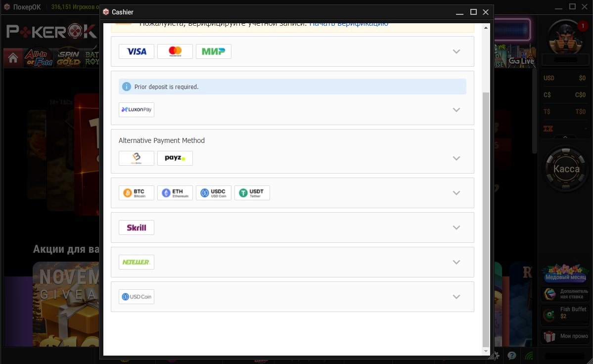Expand the Skrill payment section
The width and height of the screenshot is (593, 364).
coord(456,227)
